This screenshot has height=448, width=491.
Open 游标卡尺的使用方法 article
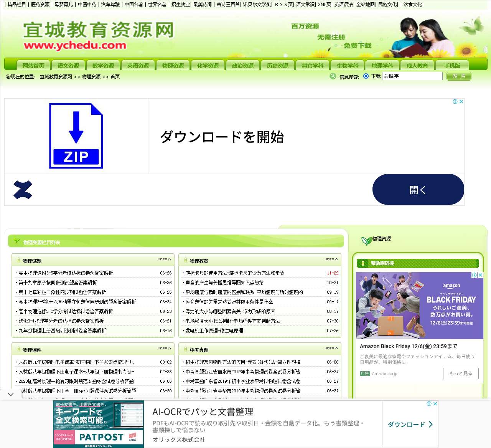[235, 273]
